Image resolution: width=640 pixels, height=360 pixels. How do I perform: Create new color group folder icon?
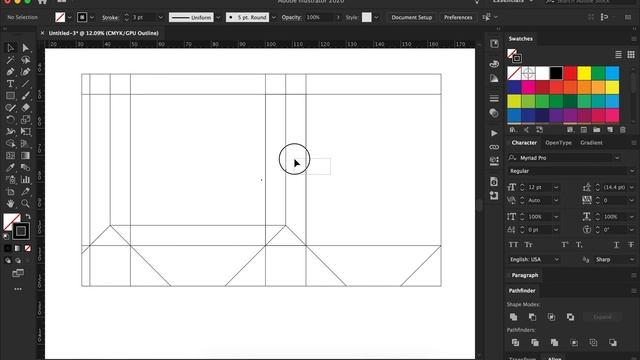(x=597, y=130)
